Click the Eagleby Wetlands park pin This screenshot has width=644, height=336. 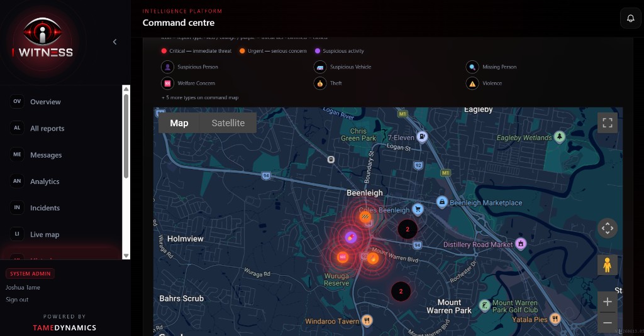click(559, 137)
